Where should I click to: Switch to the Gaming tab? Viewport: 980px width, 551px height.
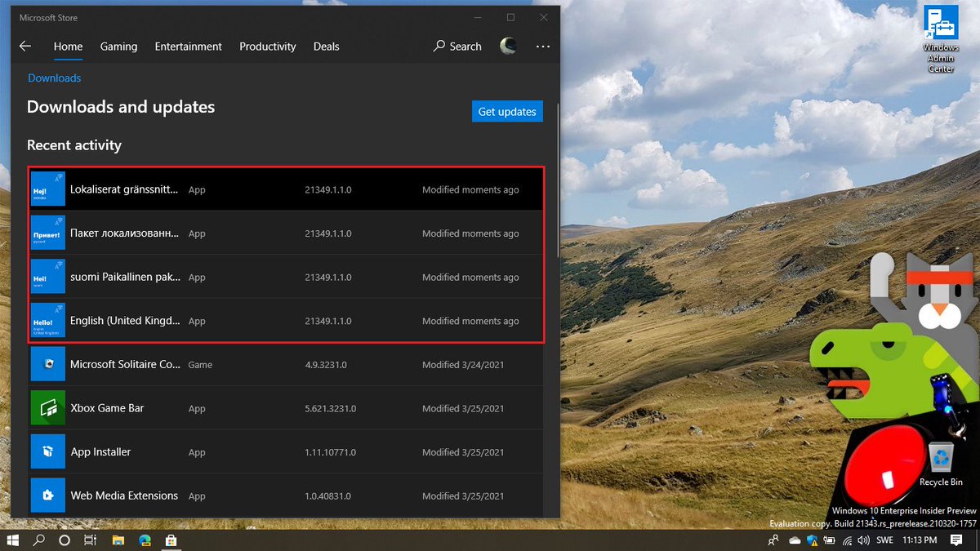tap(118, 47)
